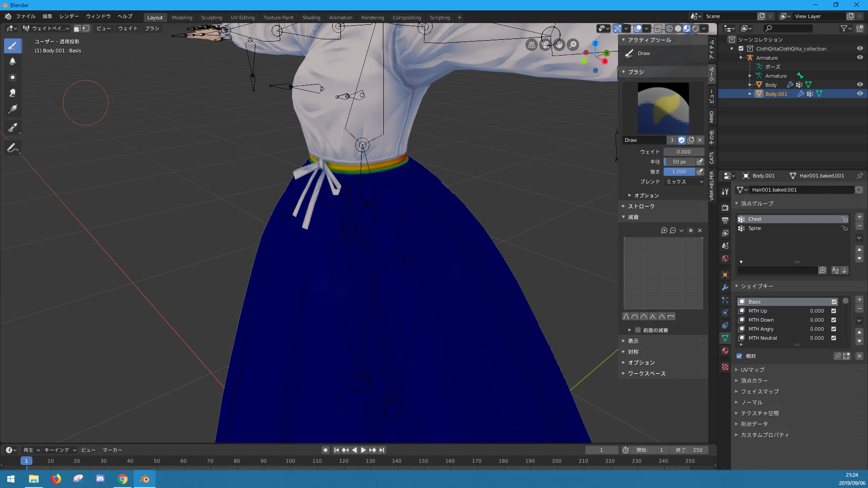Open the File menu

(x=25, y=16)
